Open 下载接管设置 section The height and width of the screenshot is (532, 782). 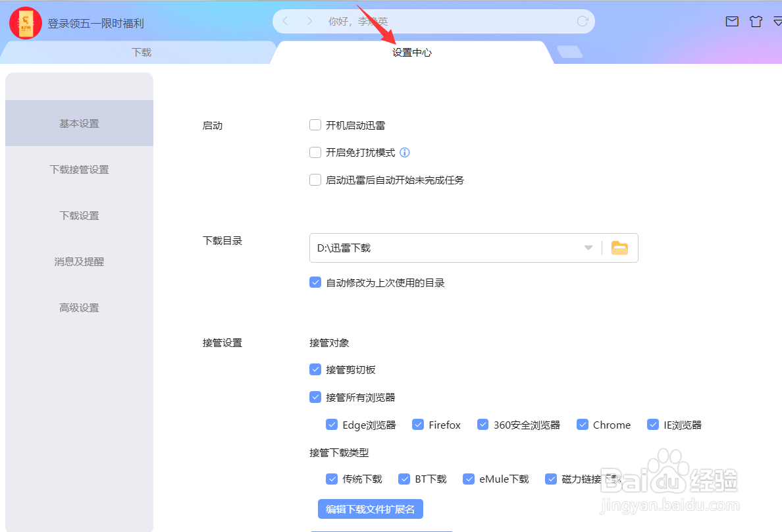pos(79,170)
